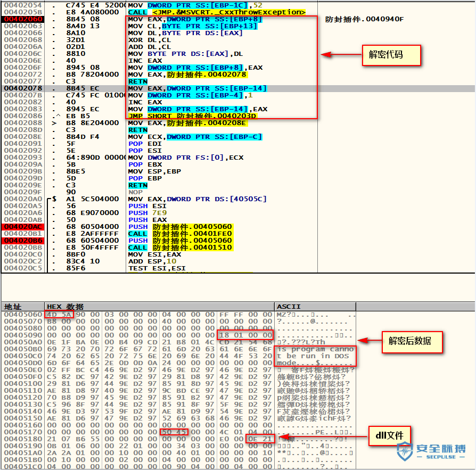This screenshot has height=470, width=476.
Task: Click comment 防封插件.0040940F
Action: tap(364, 19)
